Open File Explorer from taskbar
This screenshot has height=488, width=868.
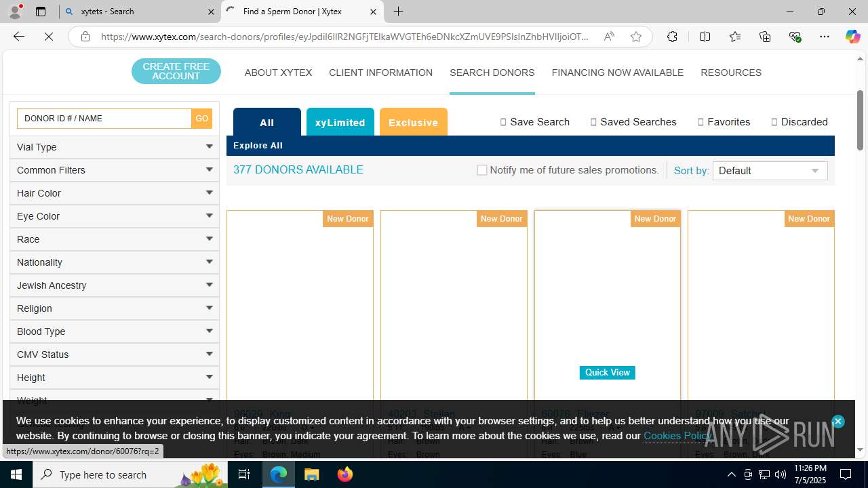pyautogui.click(x=311, y=474)
